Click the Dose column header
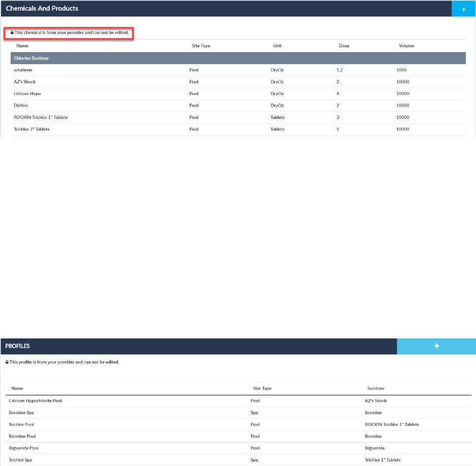The width and height of the screenshot is (476, 466). click(344, 46)
